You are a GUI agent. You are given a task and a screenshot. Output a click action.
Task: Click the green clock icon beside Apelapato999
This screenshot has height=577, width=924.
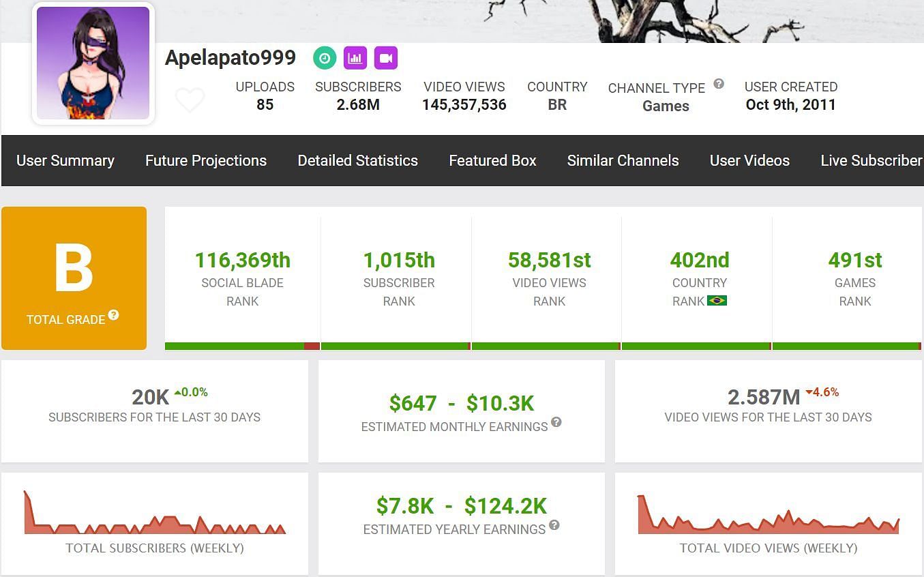click(x=325, y=58)
